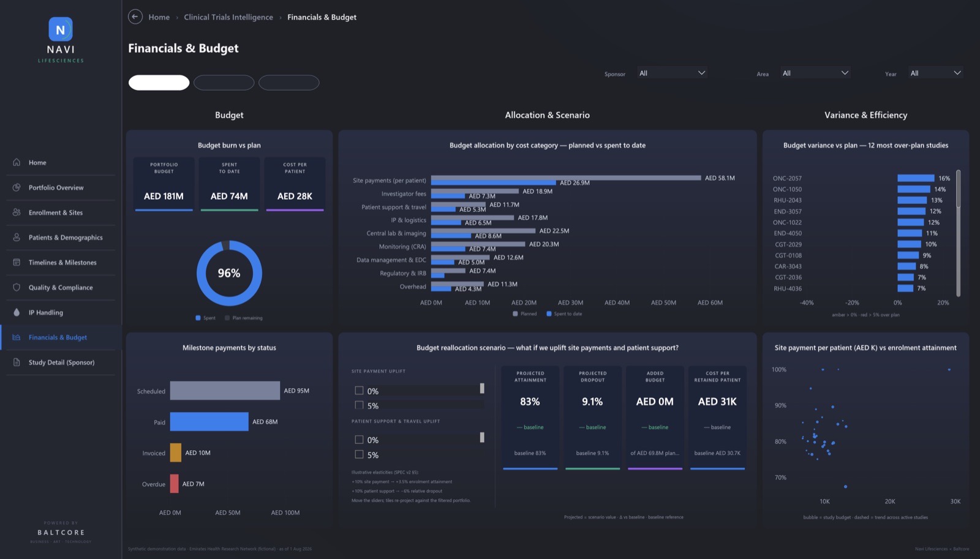Select the Projected Dropout 9.1% tile
This screenshot has height=559, width=980.
point(592,418)
